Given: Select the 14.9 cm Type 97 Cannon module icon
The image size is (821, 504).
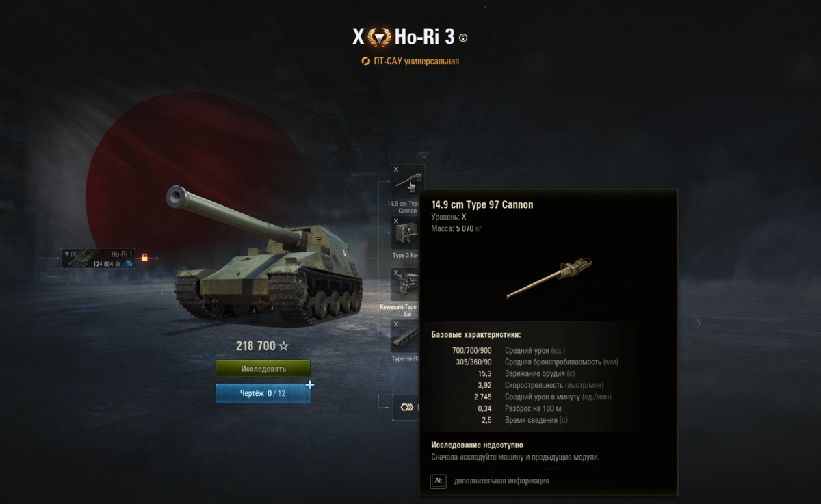Looking at the screenshot, I should (408, 181).
